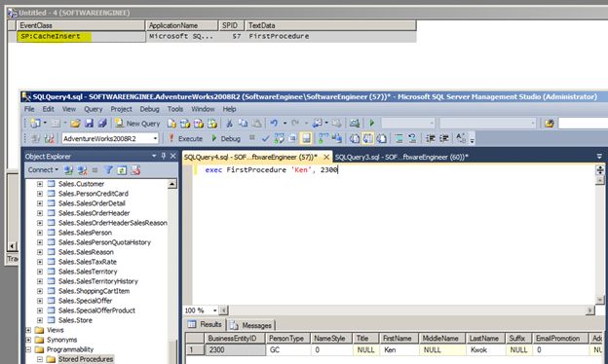This screenshot has height=364, width=608.
Task: Click the Save file icon in toolbar
Action: pyautogui.click(x=89, y=124)
